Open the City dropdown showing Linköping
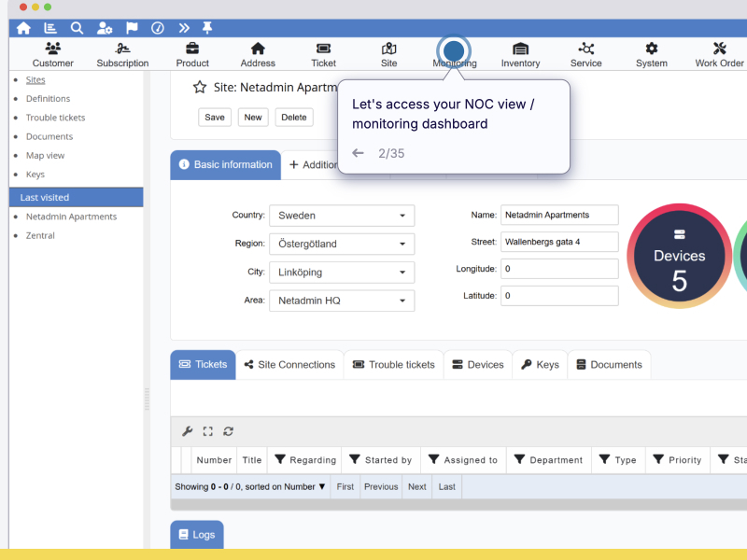747x560 pixels. [x=342, y=273]
